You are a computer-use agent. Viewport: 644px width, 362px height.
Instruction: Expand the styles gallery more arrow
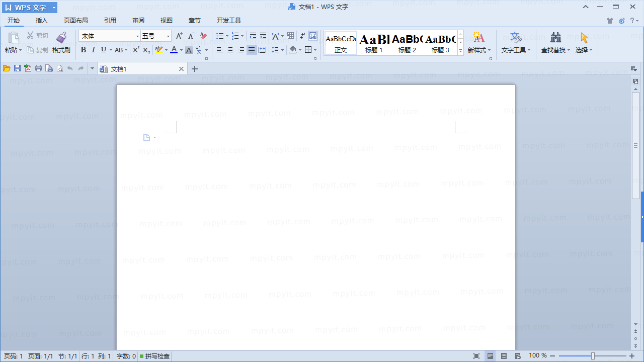tap(460, 50)
